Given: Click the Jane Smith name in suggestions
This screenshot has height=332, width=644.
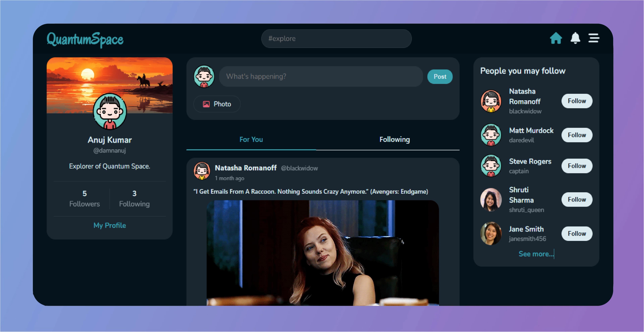Looking at the screenshot, I should pyautogui.click(x=526, y=229).
